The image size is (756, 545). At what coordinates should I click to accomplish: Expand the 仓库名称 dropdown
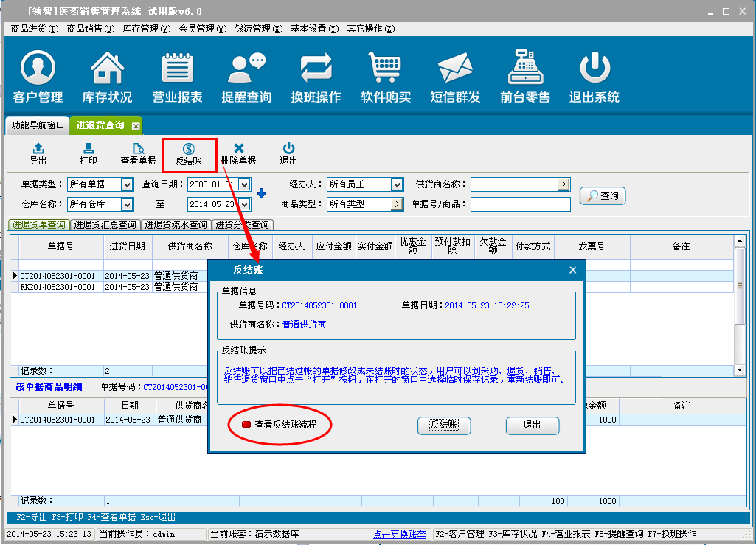tap(126, 204)
